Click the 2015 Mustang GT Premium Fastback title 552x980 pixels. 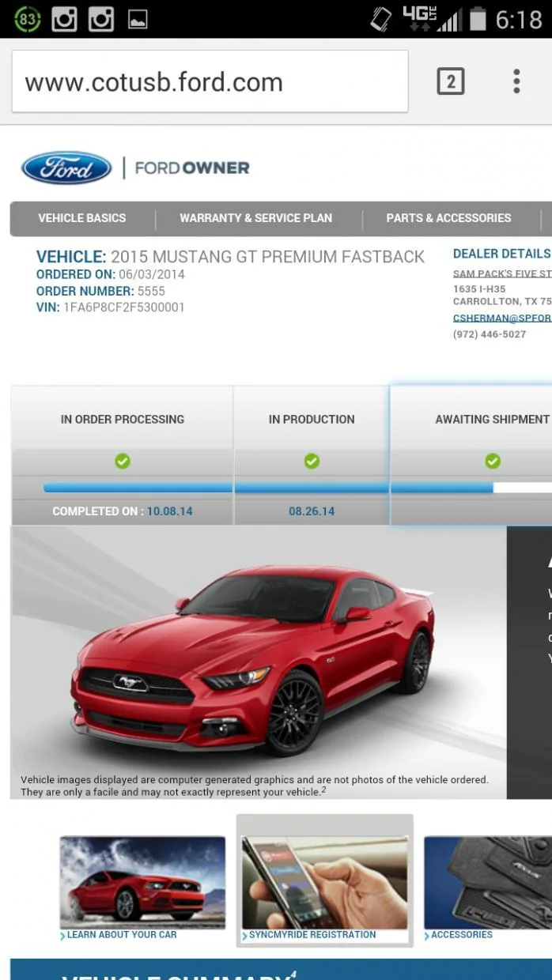267,257
